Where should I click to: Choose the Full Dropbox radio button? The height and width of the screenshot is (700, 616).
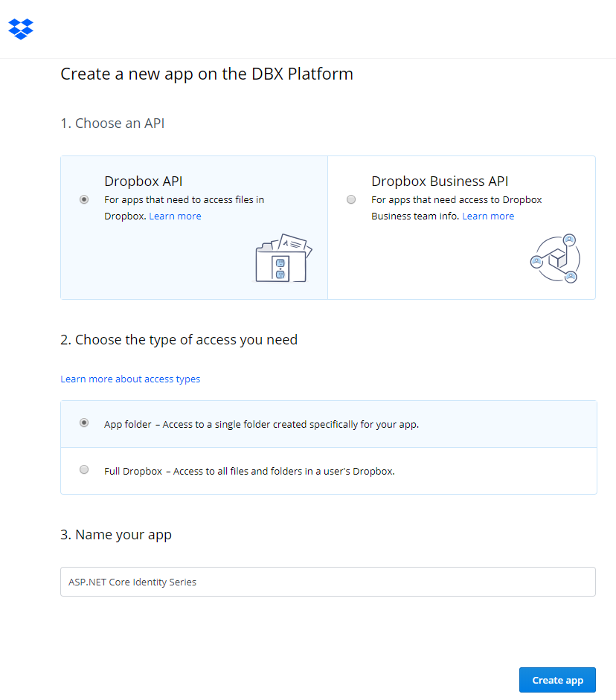coord(84,469)
